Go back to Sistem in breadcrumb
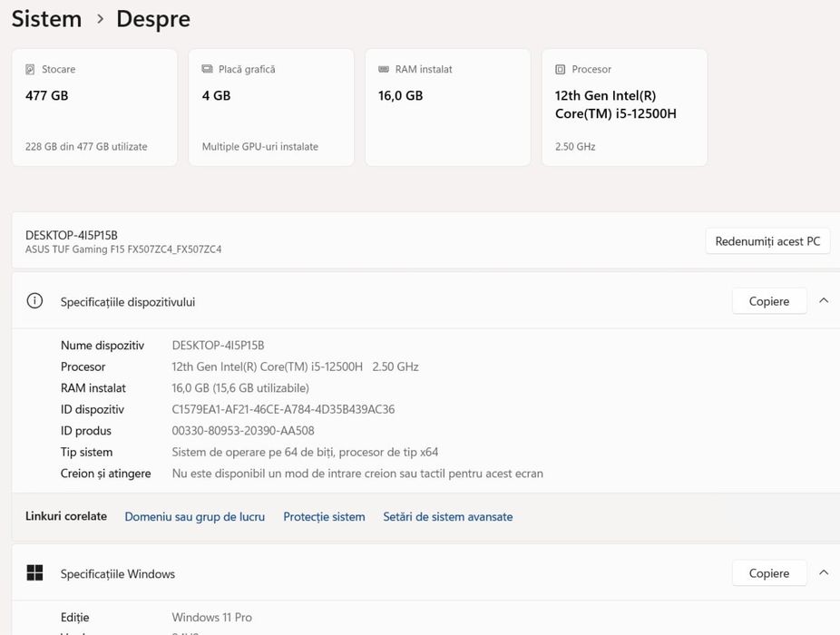Image resolution: width=840 pixels, height=635 pixels. [46, 19]
